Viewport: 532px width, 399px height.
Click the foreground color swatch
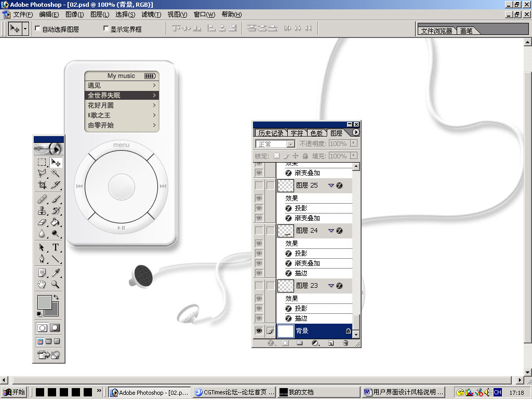45,302
